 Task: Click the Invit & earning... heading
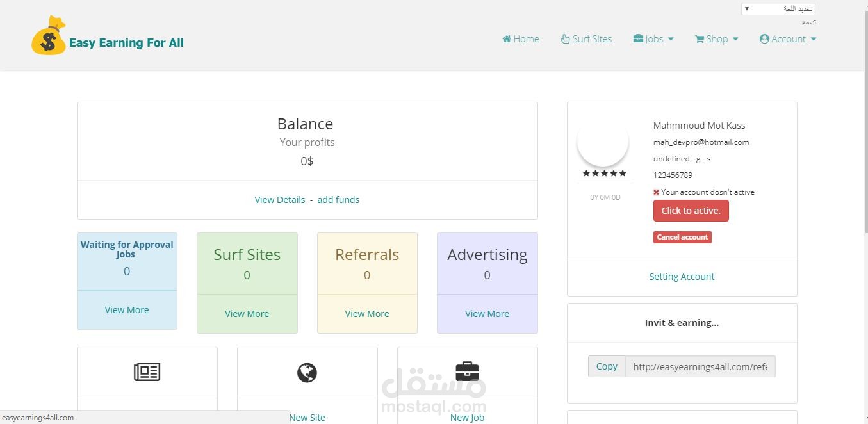pos(682,323)
